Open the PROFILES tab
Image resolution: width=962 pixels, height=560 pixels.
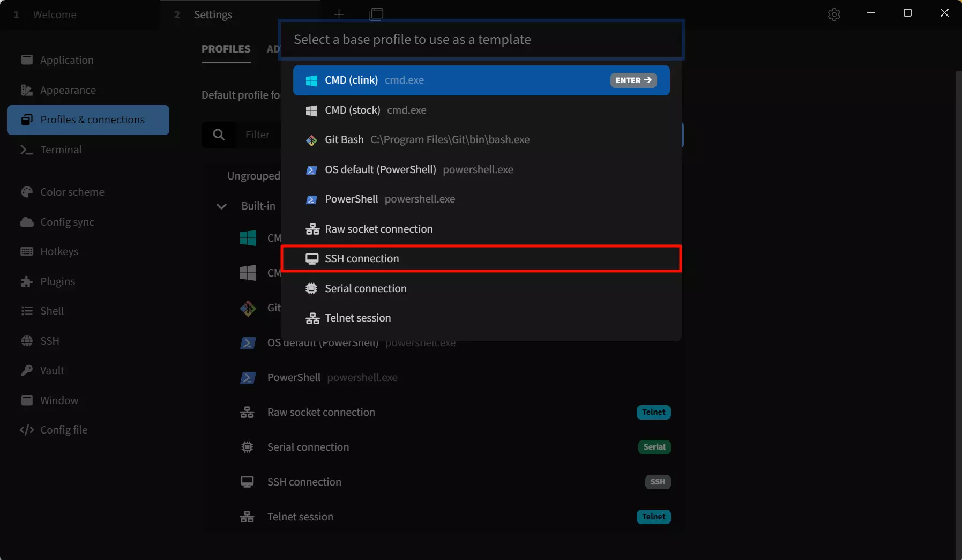click(x=226, y=49)
